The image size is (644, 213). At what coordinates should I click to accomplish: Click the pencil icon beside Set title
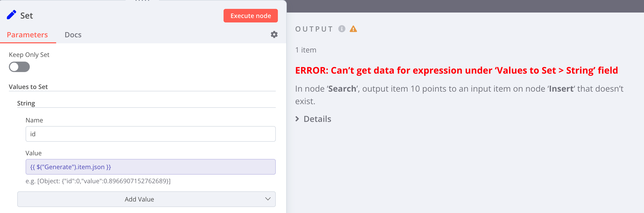coord(11,15)
